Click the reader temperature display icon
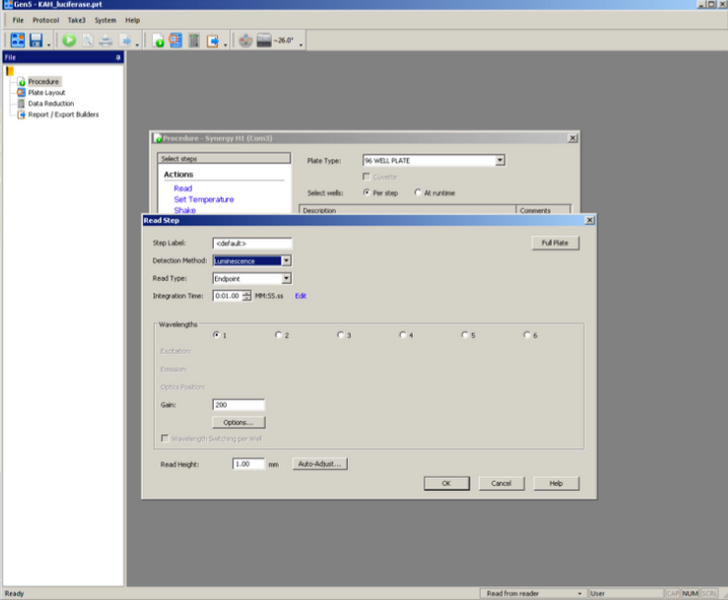This screenshot has width=728, height=600. pyautogui.click(x=264, y=40)
